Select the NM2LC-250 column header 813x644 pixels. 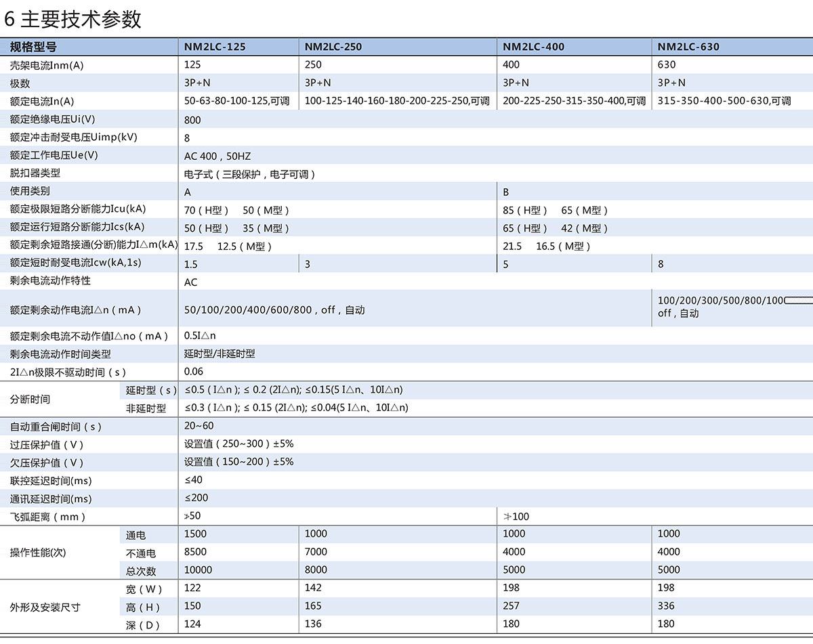[x=333, y=47]
